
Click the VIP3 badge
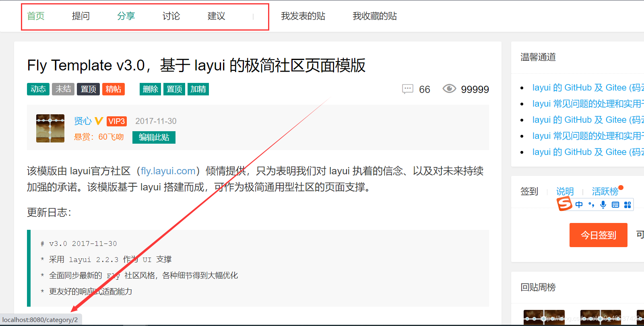tap(117, 121)
